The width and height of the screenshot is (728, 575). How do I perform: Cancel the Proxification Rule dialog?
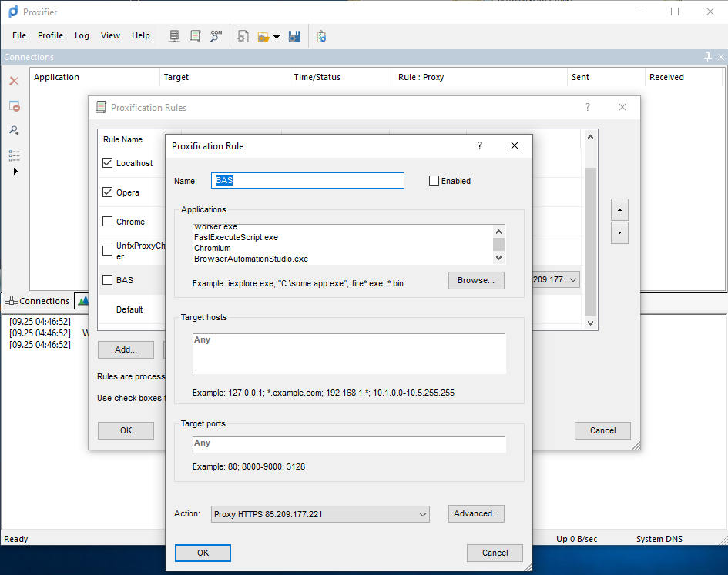[495, 553]
